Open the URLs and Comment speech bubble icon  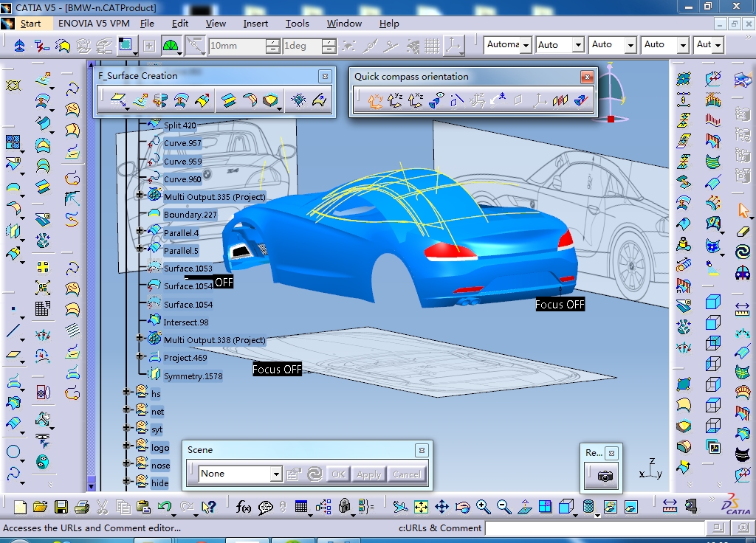coord(265,508)
